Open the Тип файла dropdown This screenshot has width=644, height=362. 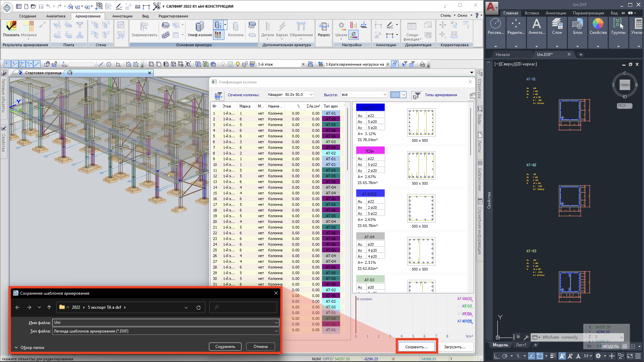[x=166, y=331]
